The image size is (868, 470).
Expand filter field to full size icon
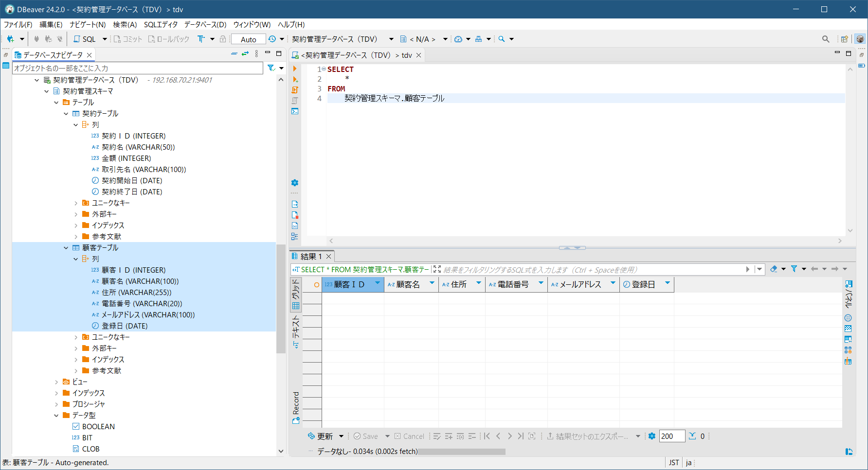[x=437, y=269]
